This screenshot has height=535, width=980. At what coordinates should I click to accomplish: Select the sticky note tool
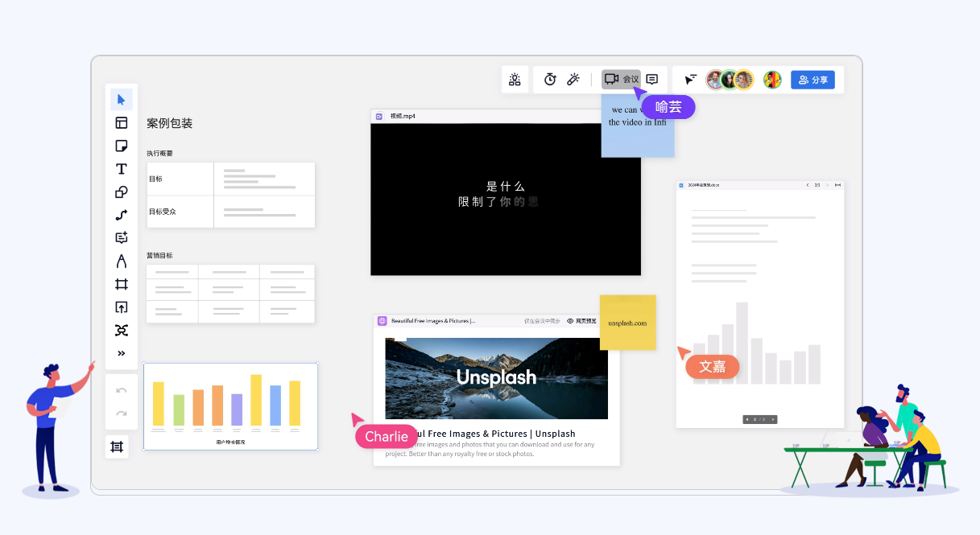122,146
